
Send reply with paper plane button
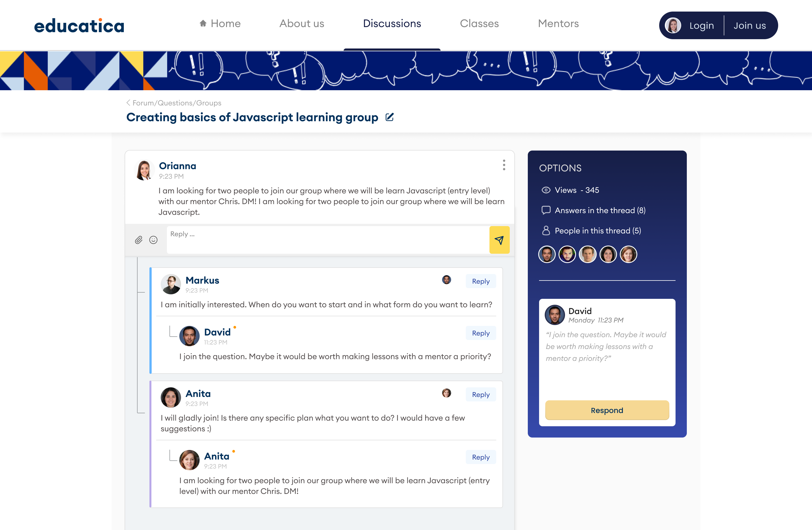coord(499,240)
